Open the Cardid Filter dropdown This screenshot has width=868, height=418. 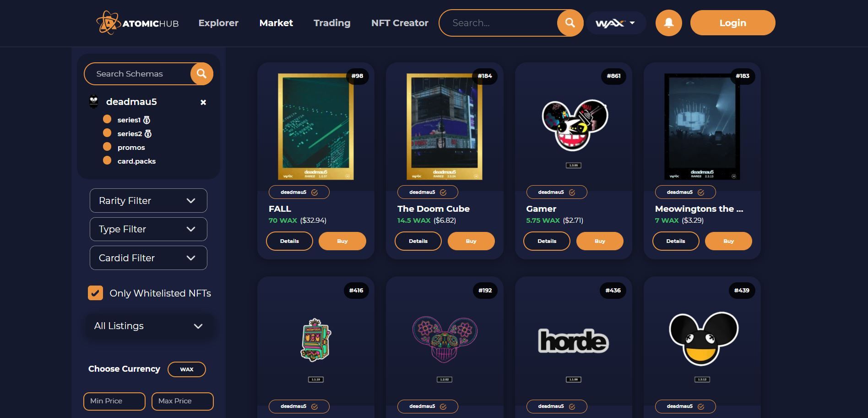coord(148,258)
